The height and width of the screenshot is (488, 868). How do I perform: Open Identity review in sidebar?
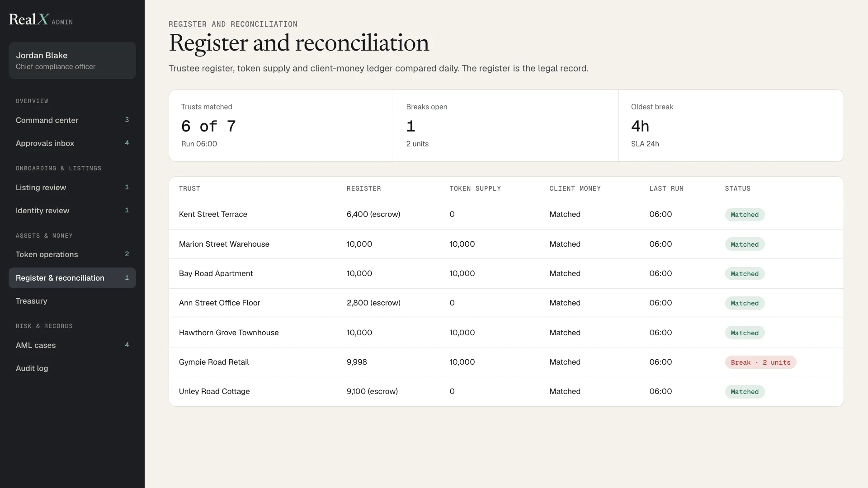tap(72, 211)
